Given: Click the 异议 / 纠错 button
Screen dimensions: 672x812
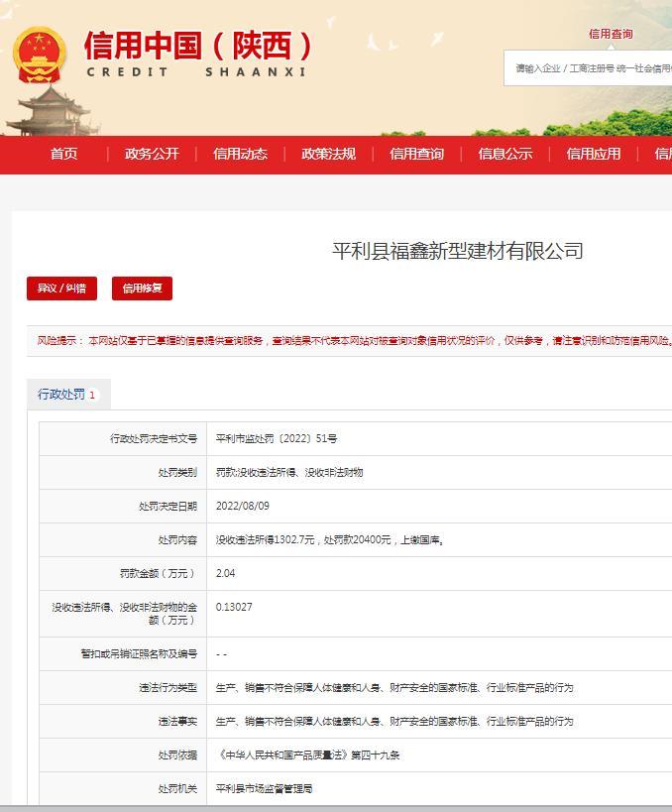Looking at the screenshot, I should pos(61,289).
